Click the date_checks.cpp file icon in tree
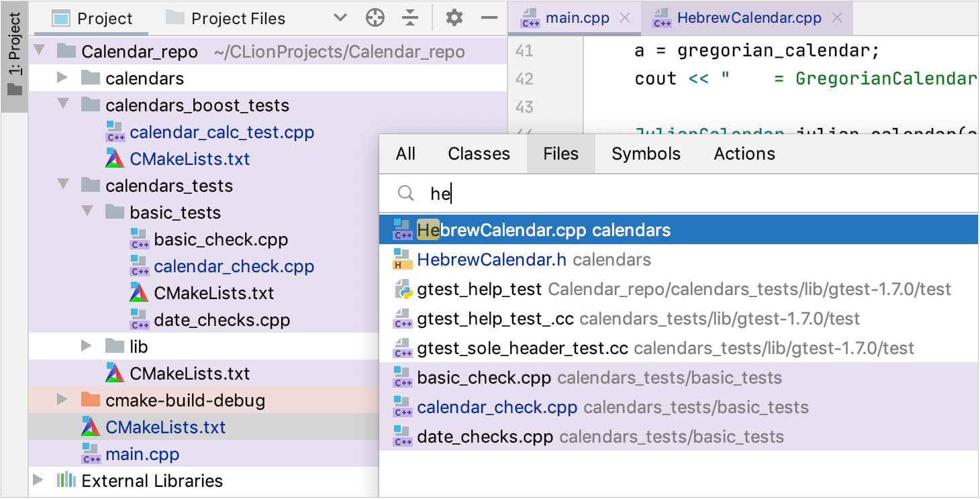980x499 pixels. 140,320
